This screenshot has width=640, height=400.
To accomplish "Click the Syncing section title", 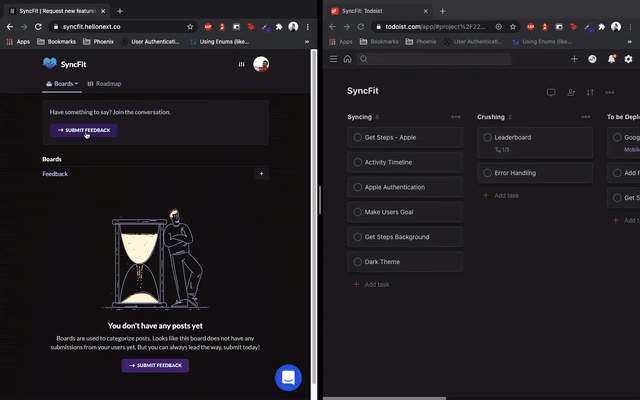I will (359, 117).
